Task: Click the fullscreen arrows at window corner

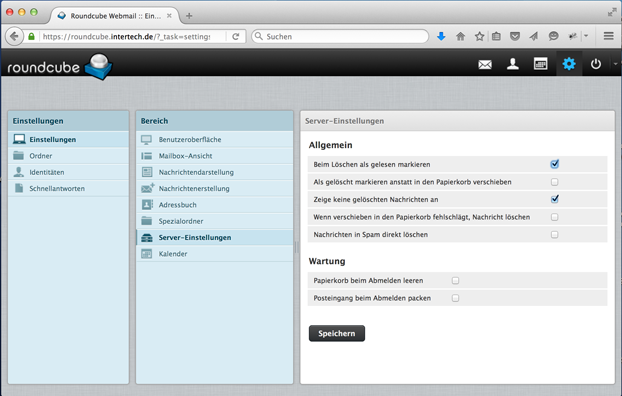Action: click(x=612, y=13)
